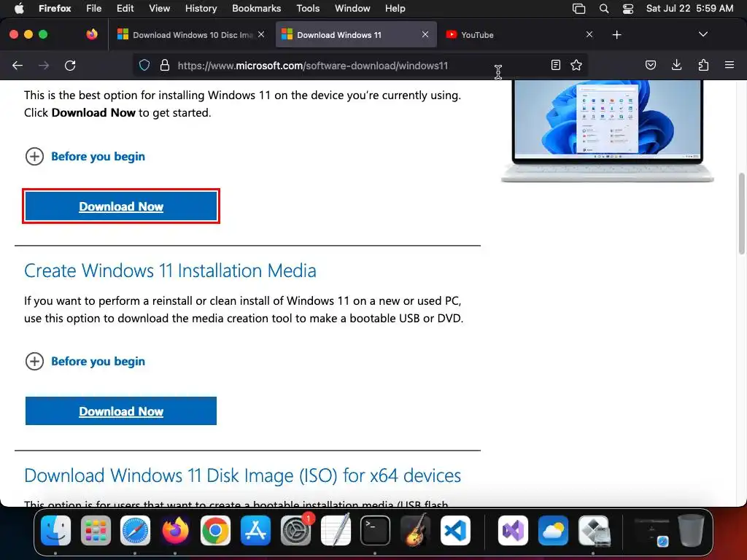Viewport: 747px width, 560px height.
Task: Open the Window menu
Action: 352,8
